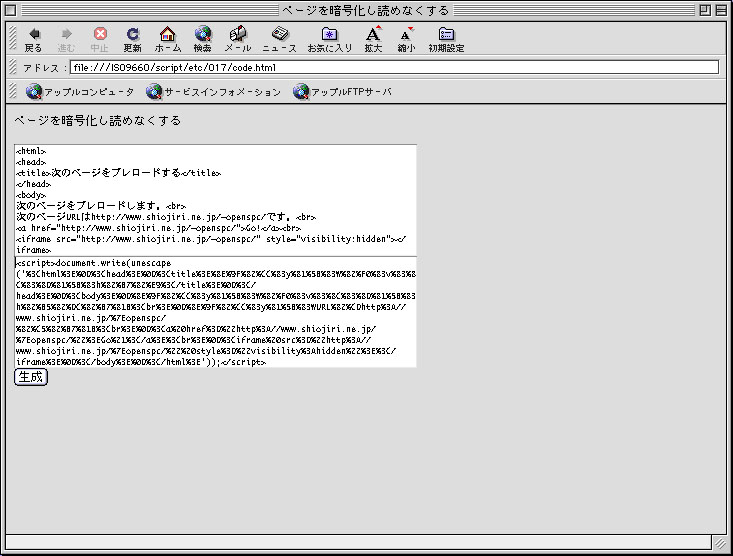Click the window close box

[11, 10]
